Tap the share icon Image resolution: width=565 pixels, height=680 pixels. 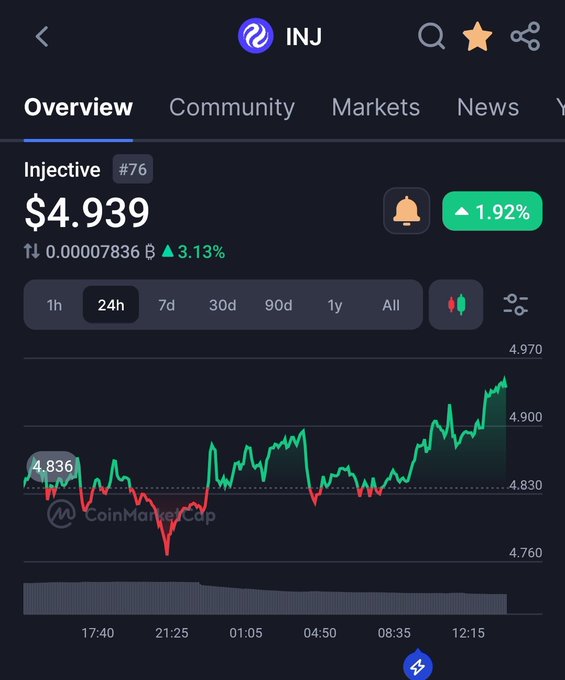526,36
